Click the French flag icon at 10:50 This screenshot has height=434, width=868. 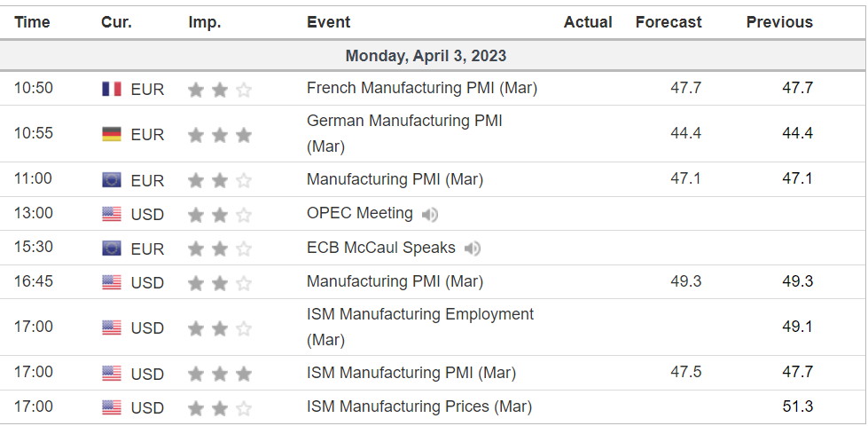click(112, 89)
